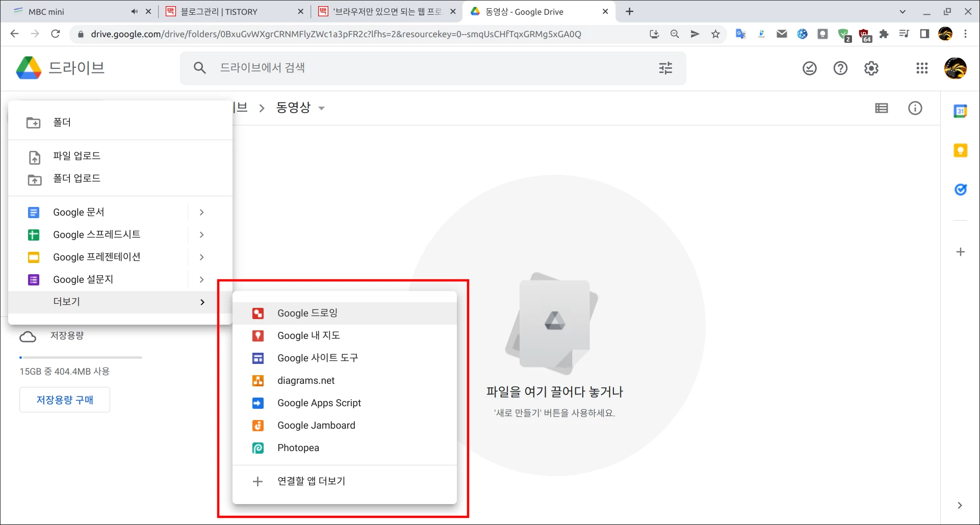Open search options in the Drive search bar
Viewport: 980px width, 525px height.
click(665, 68)
